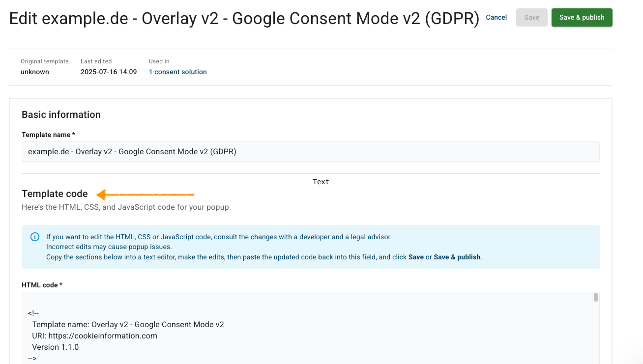Click the bold Save & publish text in the notice
The height and width of the screenshot is (364, 643).
coord(457,257)
